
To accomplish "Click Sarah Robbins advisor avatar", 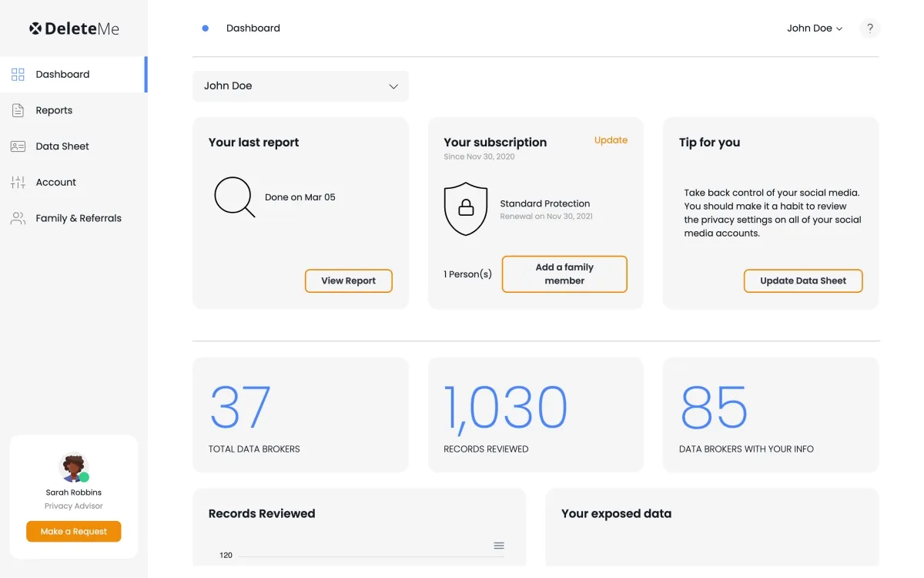I will click(74, 467).
